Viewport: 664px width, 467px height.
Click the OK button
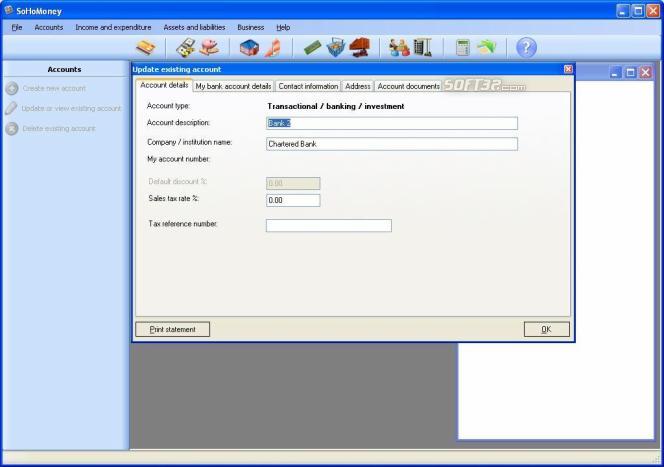[x=546, y=329]
